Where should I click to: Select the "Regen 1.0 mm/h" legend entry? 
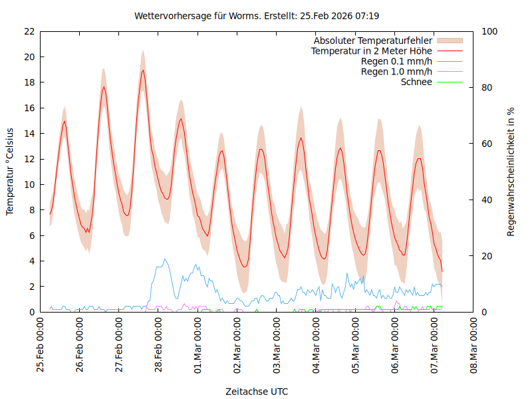[396, 71]
